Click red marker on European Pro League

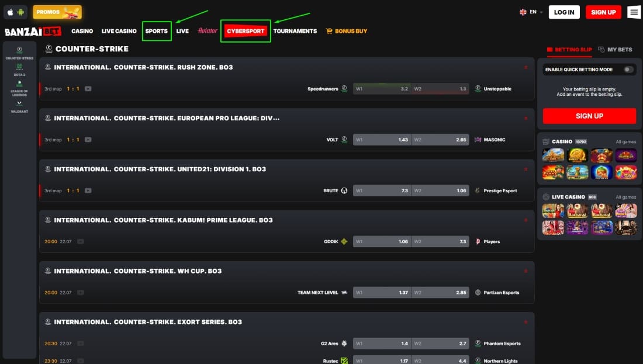[x=526, y=118]
